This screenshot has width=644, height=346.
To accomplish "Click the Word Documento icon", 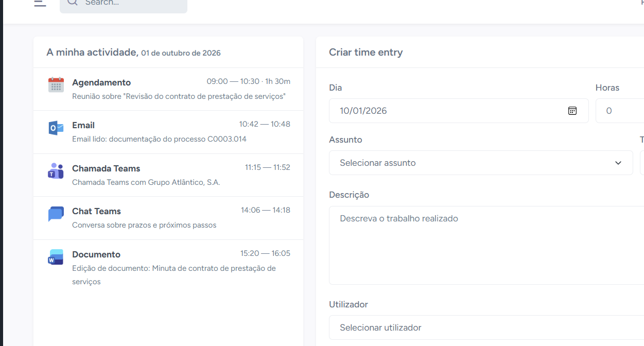I will (56, 257).
